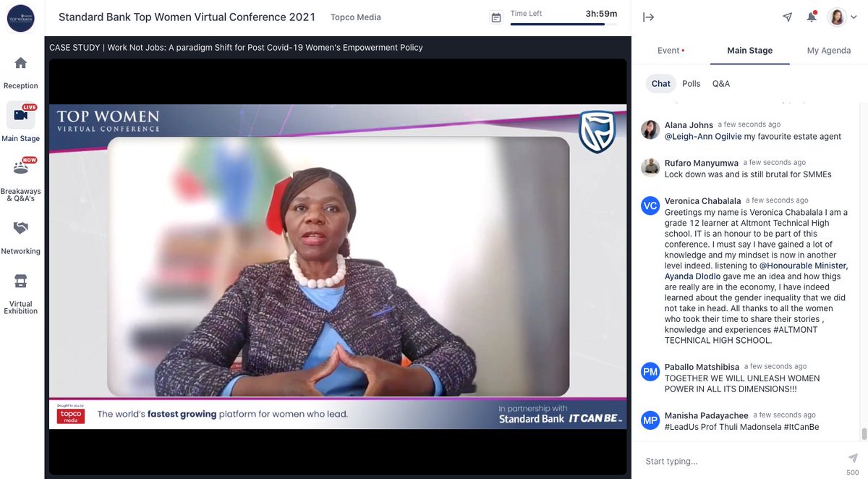The image size is (868, 479).
Task: Open Breakaways & Q&A's sessions icon
Action: (x=20, y=167)
